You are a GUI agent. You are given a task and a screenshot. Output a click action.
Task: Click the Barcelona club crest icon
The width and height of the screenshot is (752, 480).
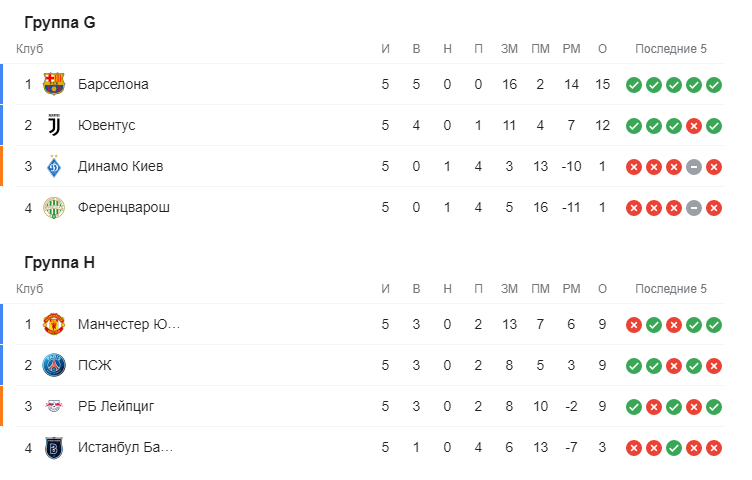(54, 84)
